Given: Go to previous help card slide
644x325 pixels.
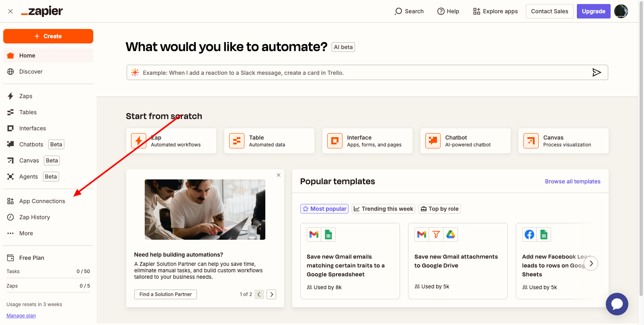Looking at the screenshot, I should coord(259,294).
